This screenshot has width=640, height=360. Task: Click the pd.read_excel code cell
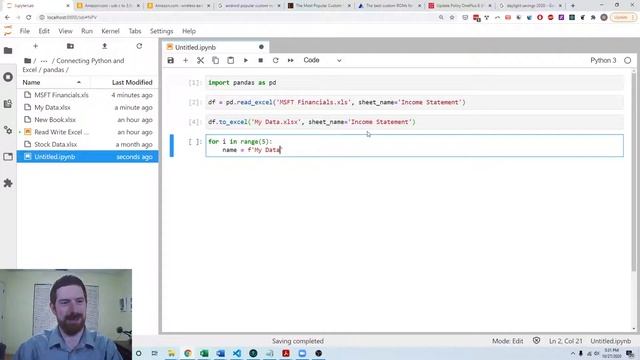(x=414, y=102)
